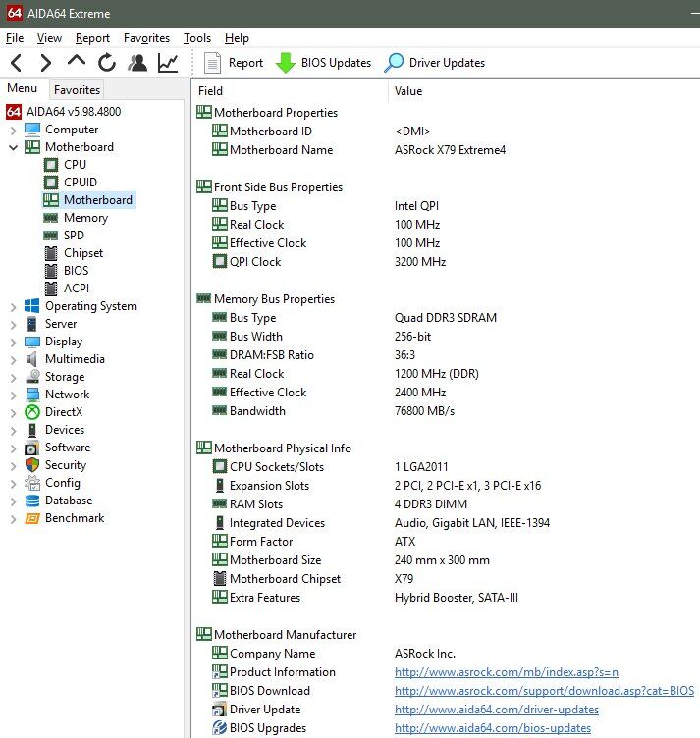This screenshot has width=700, height=738.
Task: Open the aida64.com bios-updates link
Action: point(493,728)
